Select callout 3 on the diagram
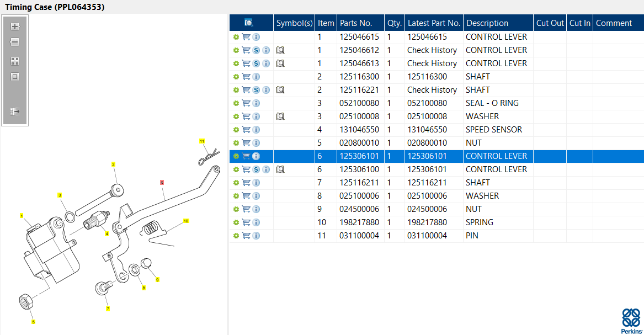 pos(60,195)
